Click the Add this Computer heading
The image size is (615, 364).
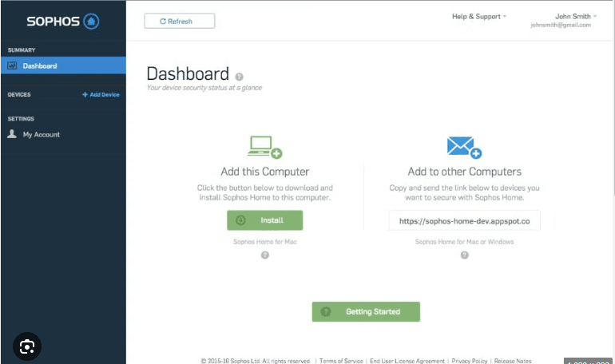tap(264, 172)
